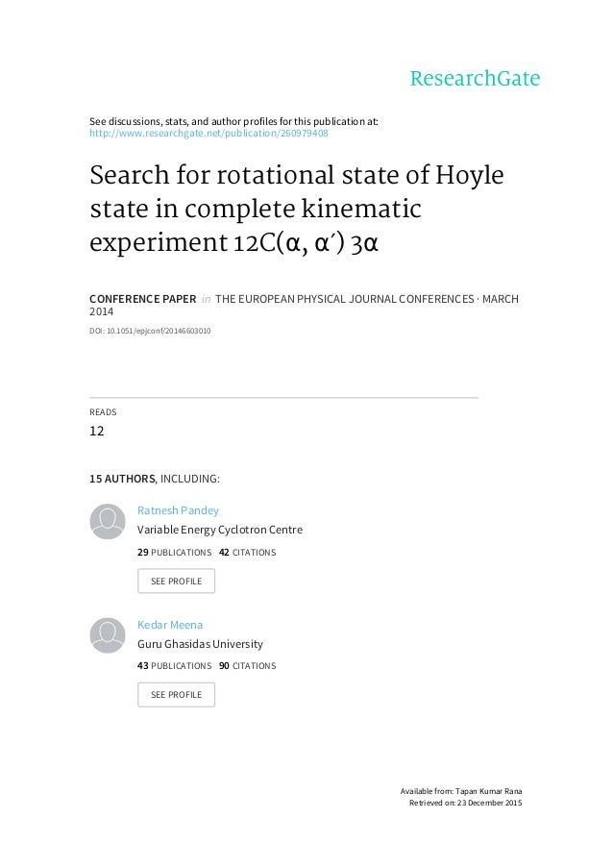The image size is (613, 868).
Task: Open the researchgate.net publication link
Action: 208,133
